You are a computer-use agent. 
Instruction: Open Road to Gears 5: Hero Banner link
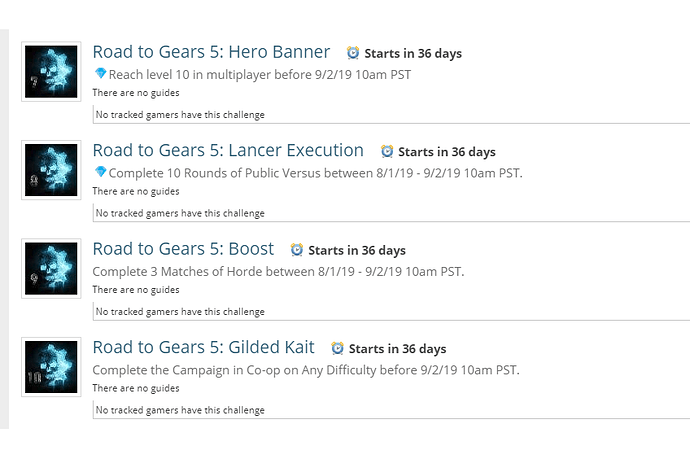click(x=211, y=52)
